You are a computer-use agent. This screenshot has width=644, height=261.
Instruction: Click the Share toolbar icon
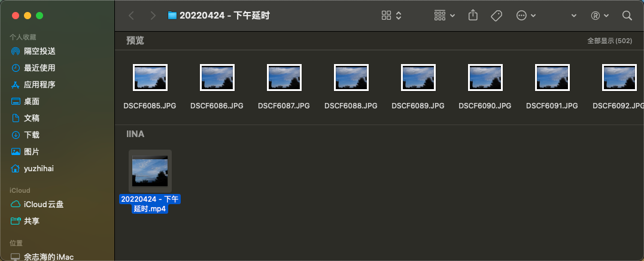coord(473,16)
